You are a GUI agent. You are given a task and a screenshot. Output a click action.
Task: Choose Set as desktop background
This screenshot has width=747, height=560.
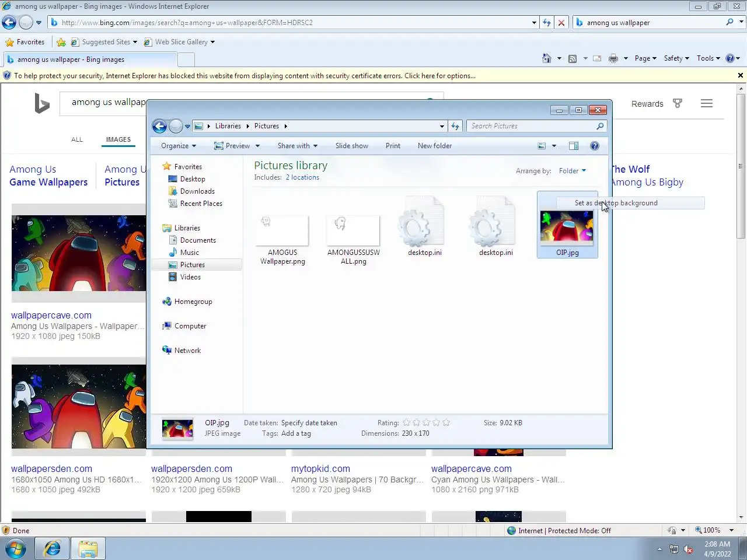tap(630, 203)
